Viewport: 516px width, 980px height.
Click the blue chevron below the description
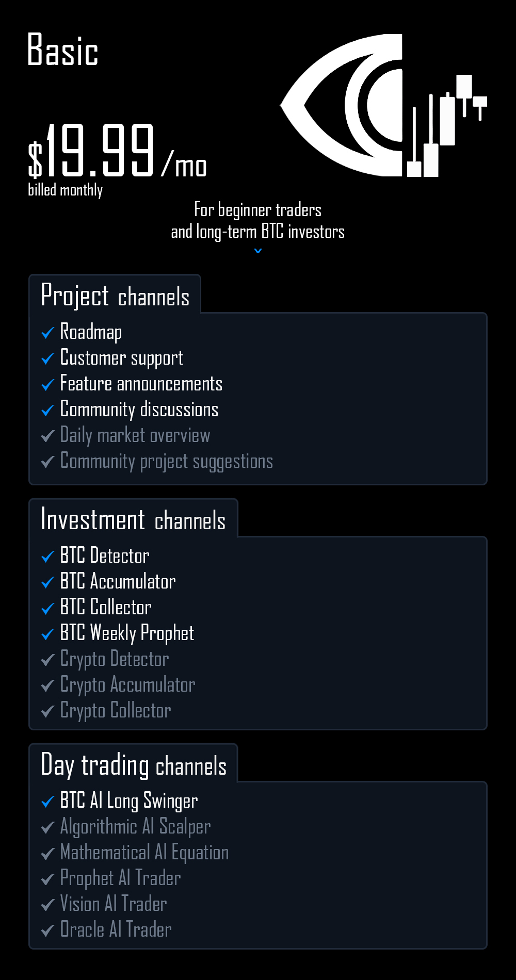(258, 251)
